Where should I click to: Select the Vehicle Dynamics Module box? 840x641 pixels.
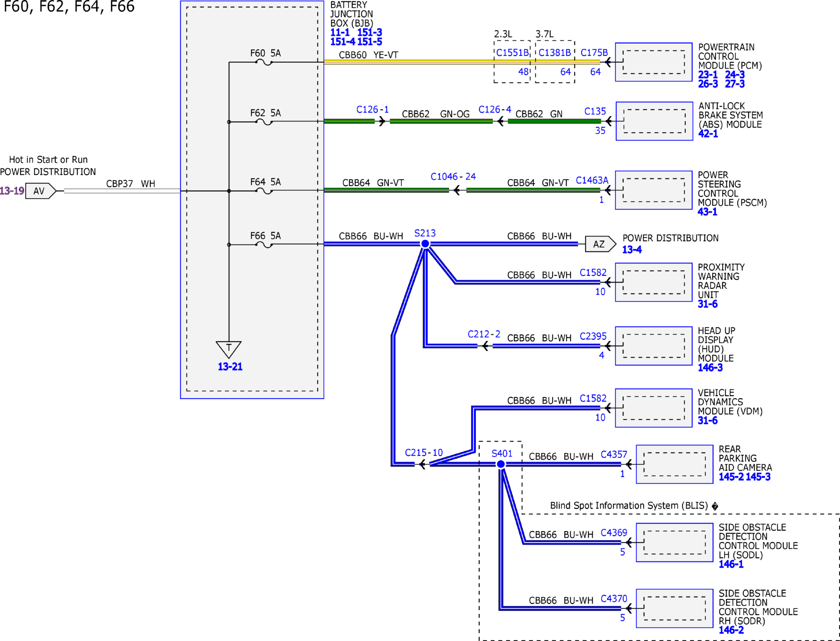pos(653,408)
